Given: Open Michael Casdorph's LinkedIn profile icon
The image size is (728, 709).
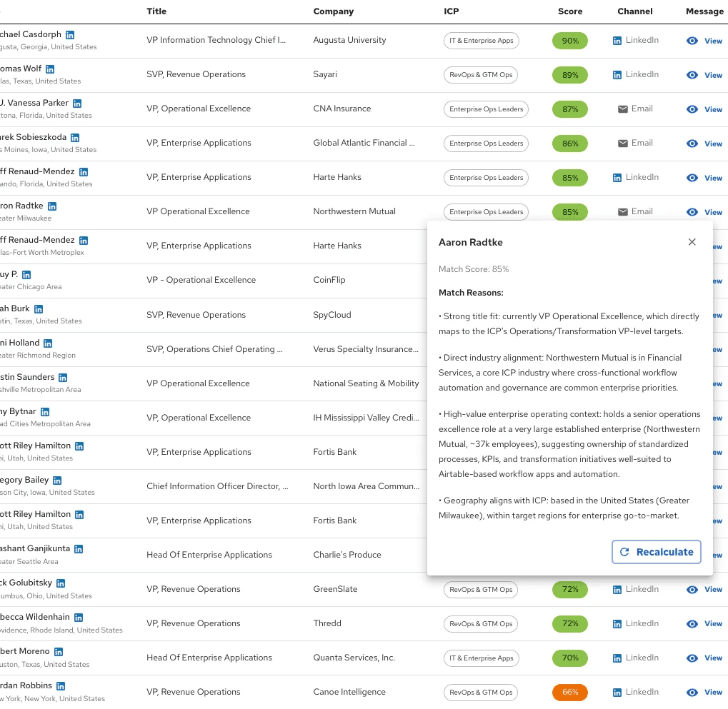Looking at the screenshot, I should 70,35.
